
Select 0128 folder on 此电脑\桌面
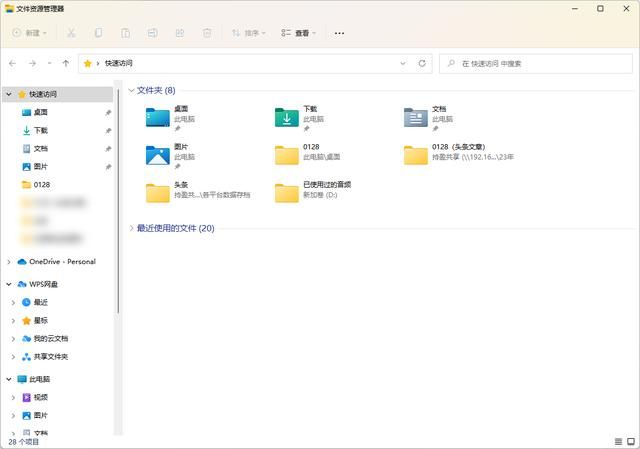click(308, 156)
